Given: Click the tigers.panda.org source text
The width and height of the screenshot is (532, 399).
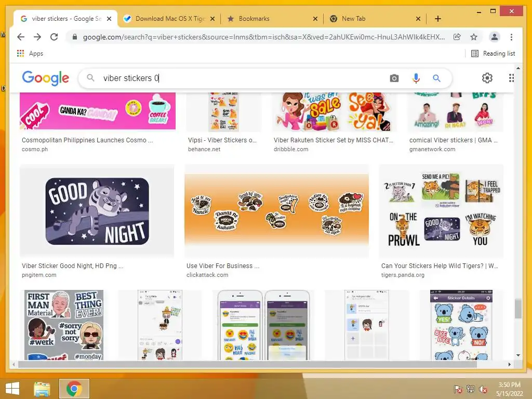Looking at the screenshot, I should click(403, 275).
